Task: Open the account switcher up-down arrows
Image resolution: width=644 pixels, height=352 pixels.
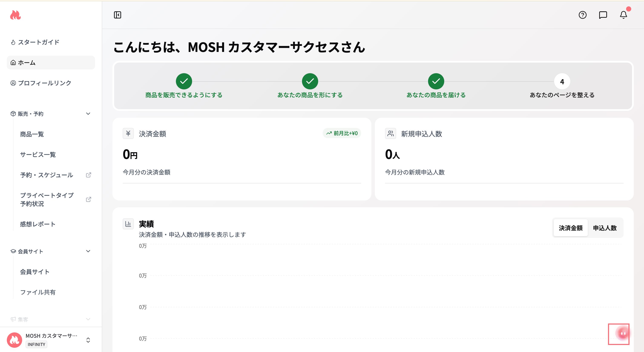Action: tap(88, 340)
